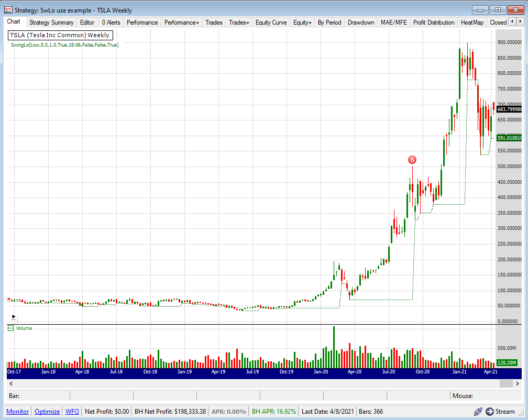Click the 500.000000 price axis label

(510, 166)
